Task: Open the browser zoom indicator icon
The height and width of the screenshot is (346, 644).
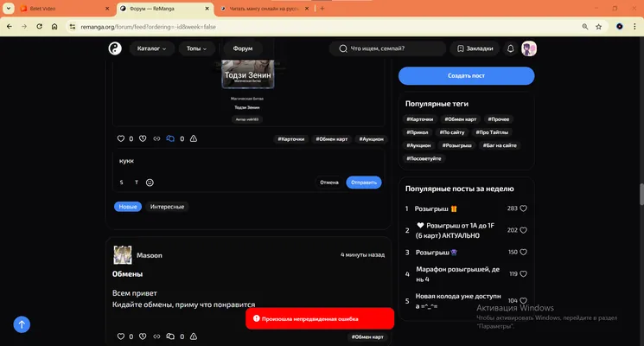Action: point(585,27)
